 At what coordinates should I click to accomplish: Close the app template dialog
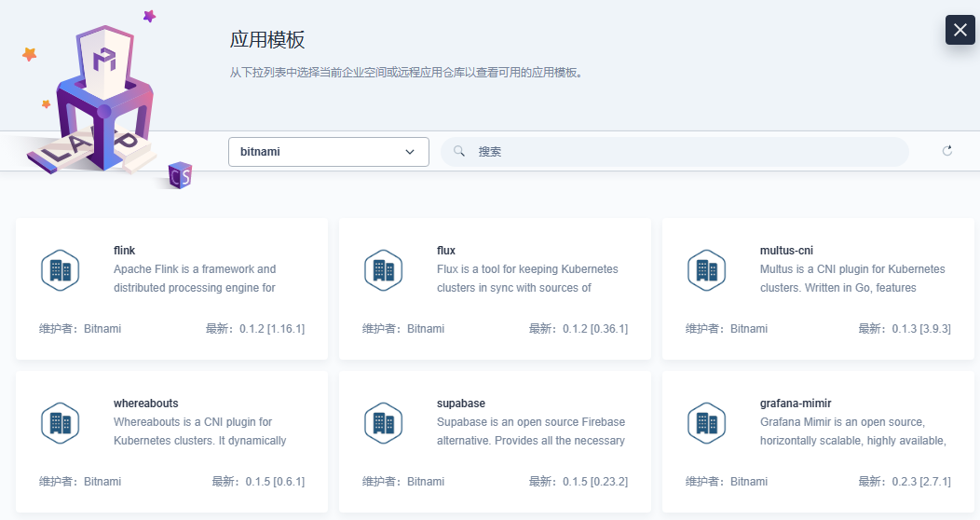click(x=960, y=30)
